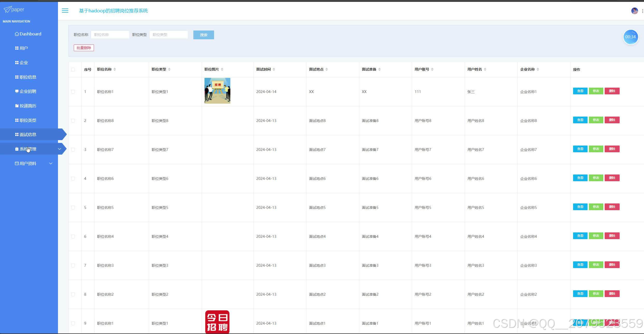Select 面试信息 in the sidebar
Image resolution: width=644 pixels, height=334 pixels.
pyautogui.click(x=26, y=134)
